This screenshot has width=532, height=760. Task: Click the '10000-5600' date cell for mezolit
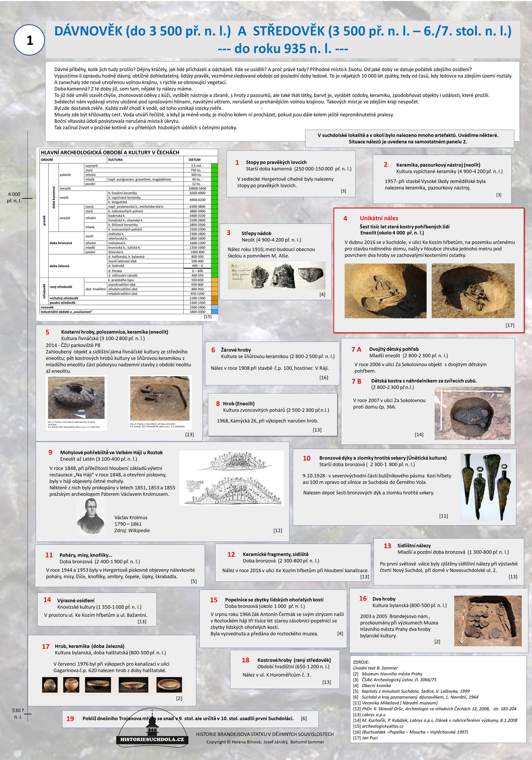[x=197, y=188]
